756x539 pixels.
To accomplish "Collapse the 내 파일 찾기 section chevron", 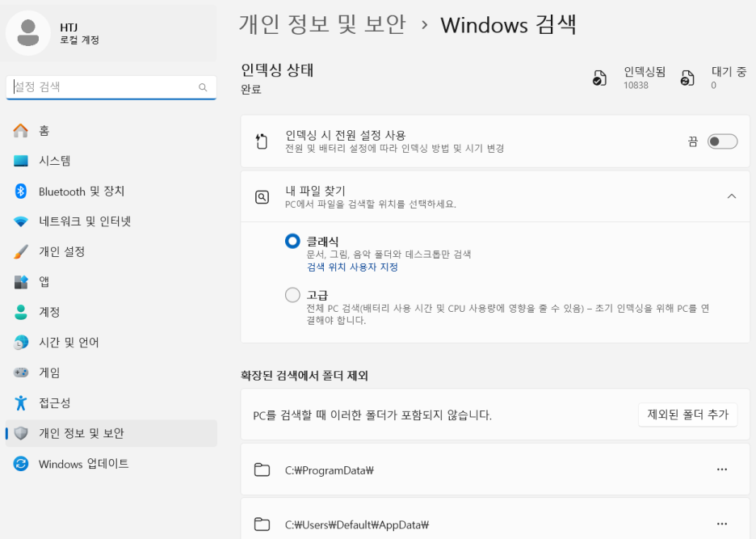I will (732, 196).
